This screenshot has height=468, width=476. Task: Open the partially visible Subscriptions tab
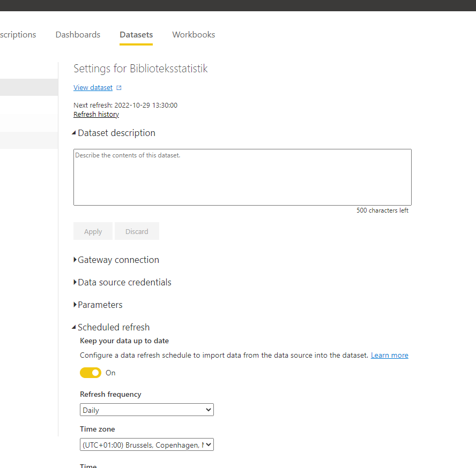click(18, 35)
